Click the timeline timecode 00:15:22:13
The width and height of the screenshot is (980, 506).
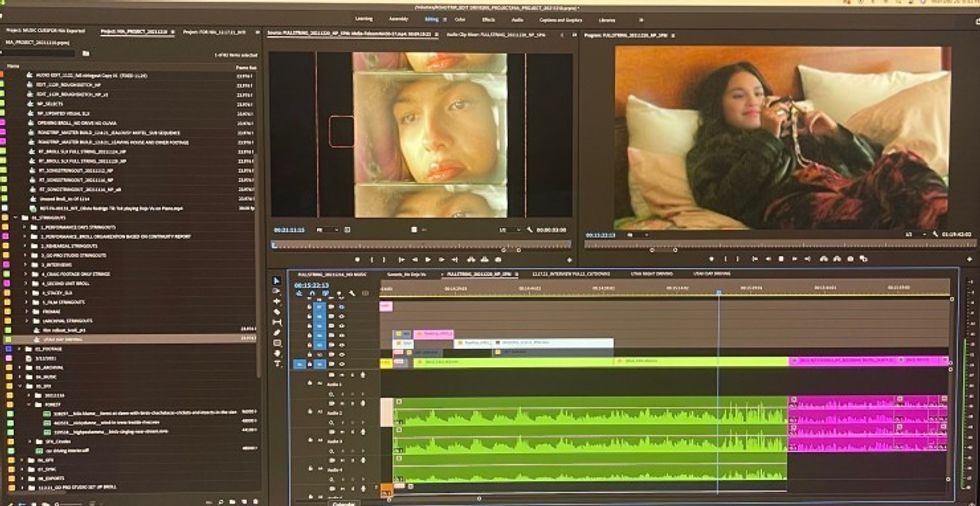311,285
